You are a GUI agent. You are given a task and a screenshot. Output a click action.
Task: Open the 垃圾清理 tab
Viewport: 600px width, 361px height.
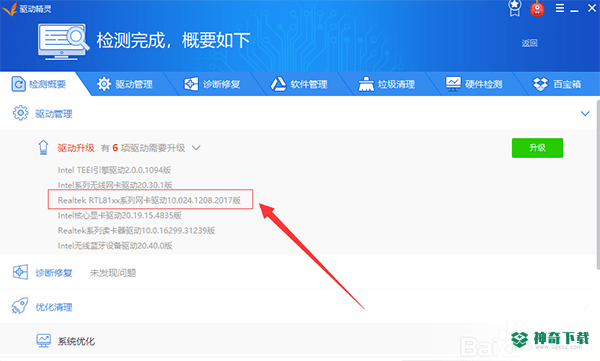[386, 84]
